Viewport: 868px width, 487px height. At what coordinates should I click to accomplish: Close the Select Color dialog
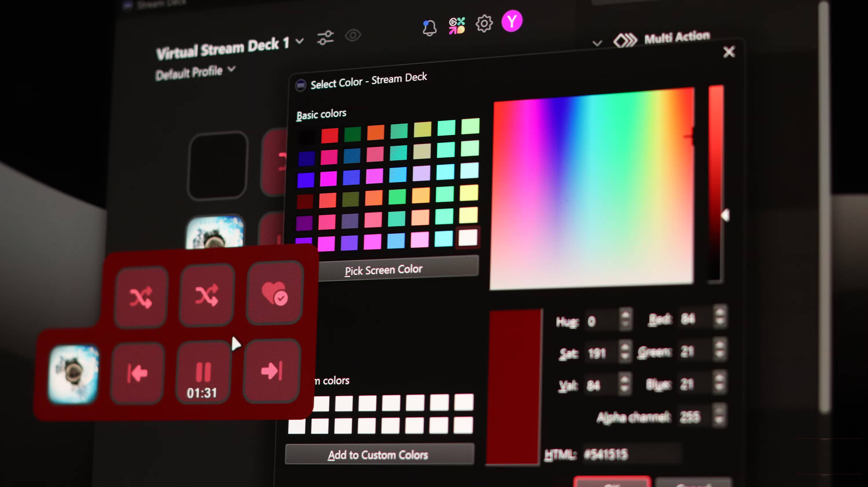(729, 52)
